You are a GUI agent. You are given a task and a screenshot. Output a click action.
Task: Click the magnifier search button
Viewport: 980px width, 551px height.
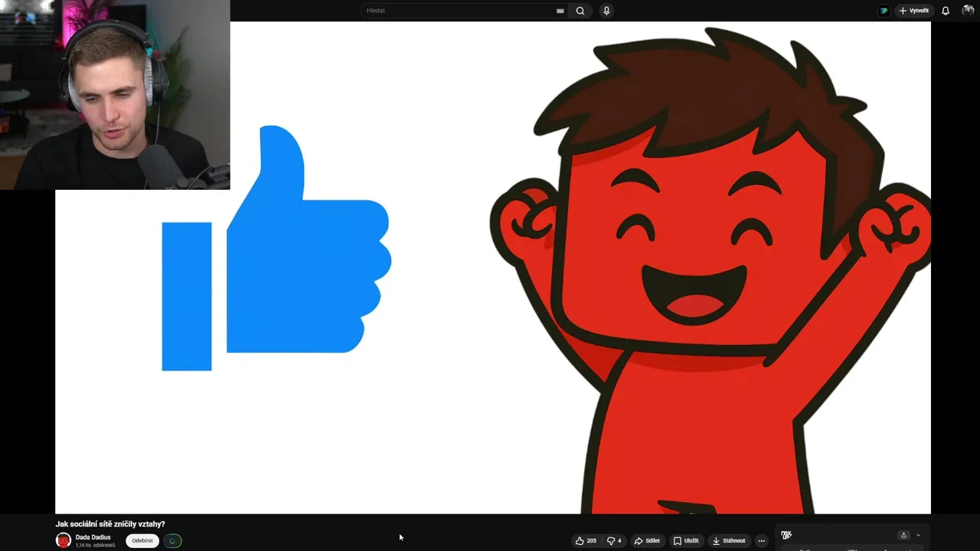pyautogui.click(x=580, y=11)
